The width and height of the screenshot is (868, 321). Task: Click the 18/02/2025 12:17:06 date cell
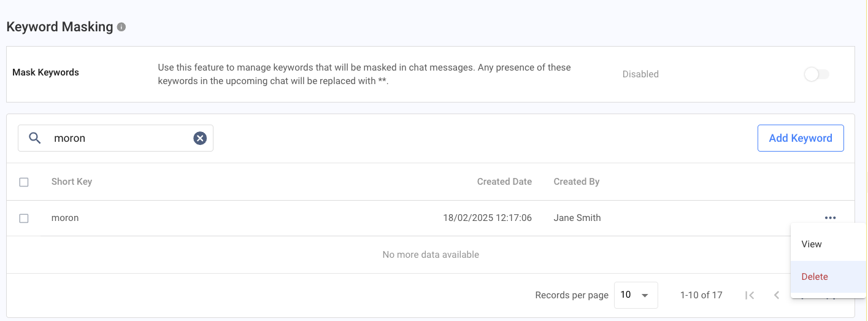[x=488, y=218]
